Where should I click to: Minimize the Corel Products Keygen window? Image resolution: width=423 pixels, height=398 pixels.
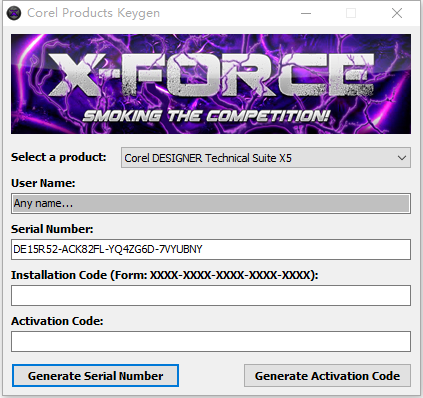306,13
